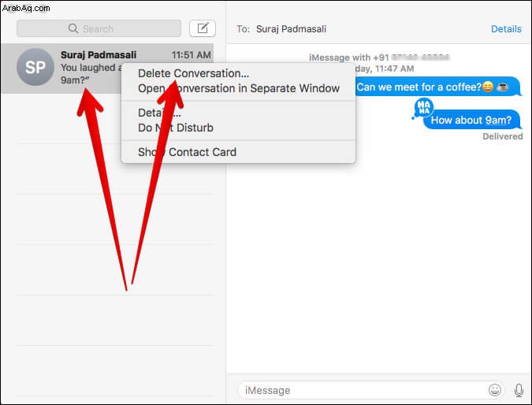Image resolution: width=532 pixels, height=405 pixels.
Task: Click the HAHA tapback reaction bubble
Action: tap(423, 107)
